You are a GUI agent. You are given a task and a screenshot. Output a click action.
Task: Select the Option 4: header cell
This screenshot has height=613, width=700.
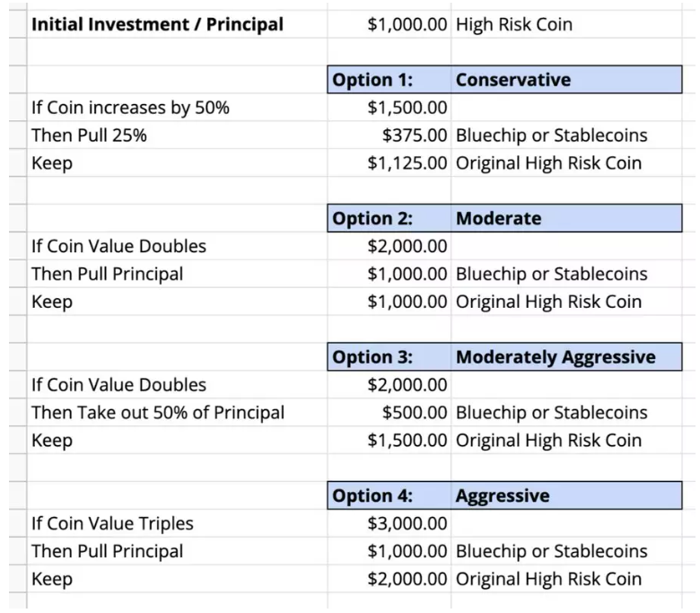[x=389, y=495]
